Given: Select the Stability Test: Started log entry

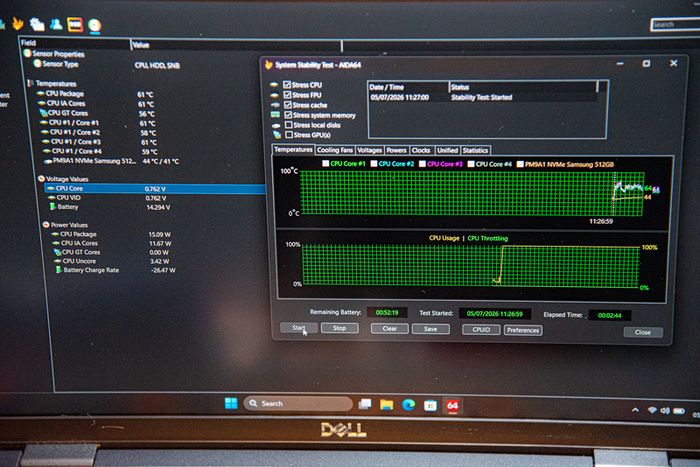Looking at the screenshot, I should [x=483, y=97].
